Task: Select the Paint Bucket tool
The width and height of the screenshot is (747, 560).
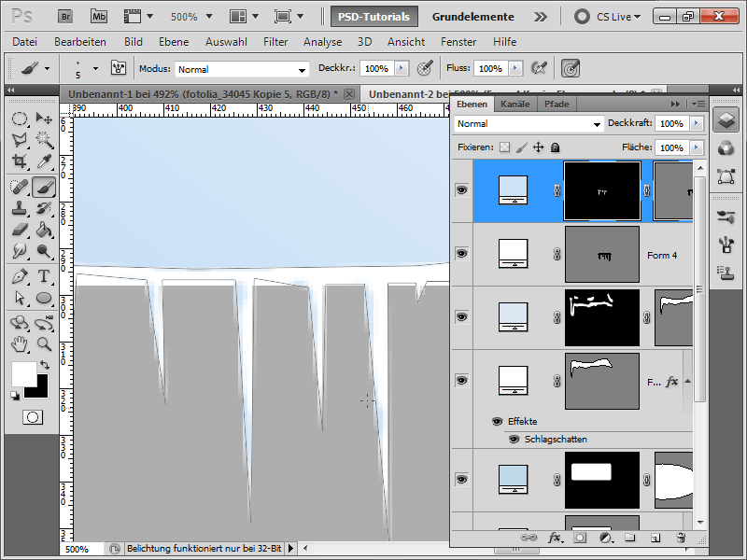Action: [x=44, y=230]
